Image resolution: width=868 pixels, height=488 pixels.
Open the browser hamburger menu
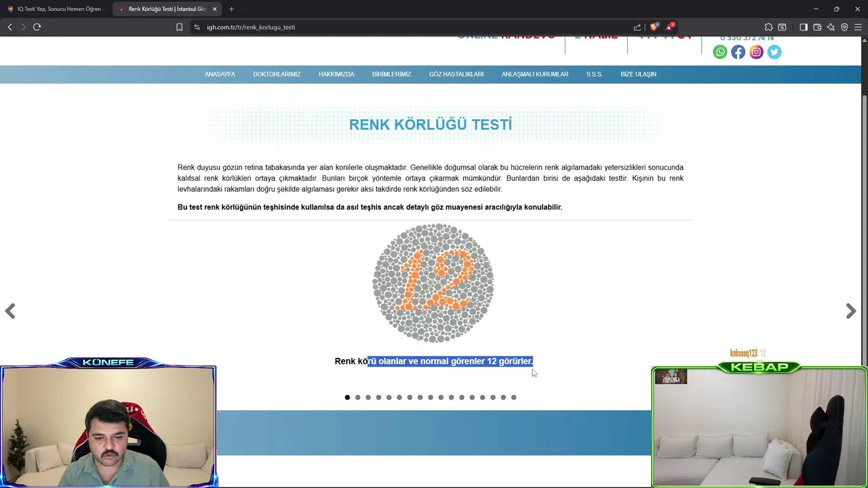[x=858, y=27]
